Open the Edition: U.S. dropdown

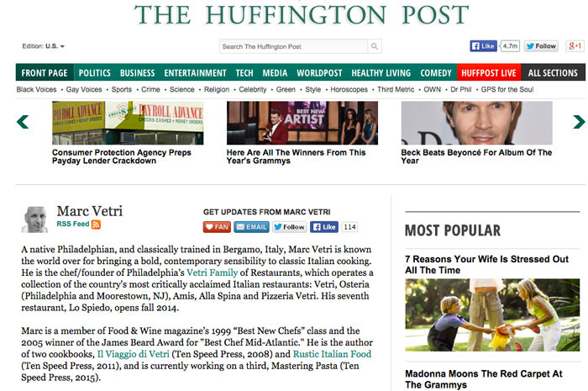43,47
